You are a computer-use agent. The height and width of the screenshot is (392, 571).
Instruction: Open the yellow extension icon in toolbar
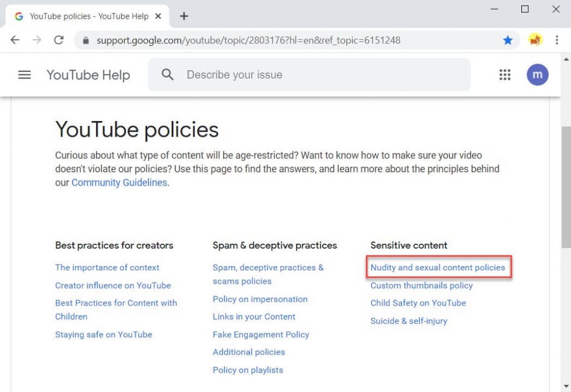pyautogui.click(x=535, y=40)
